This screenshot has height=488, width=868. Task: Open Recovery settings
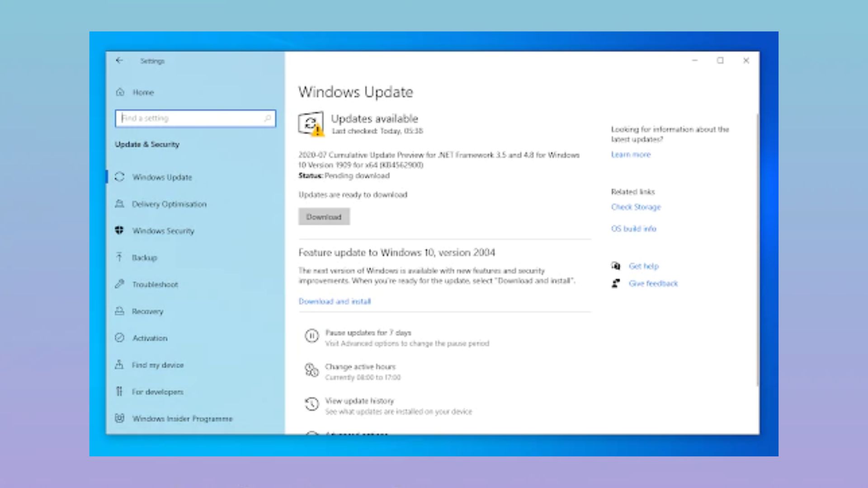point(147,311)
